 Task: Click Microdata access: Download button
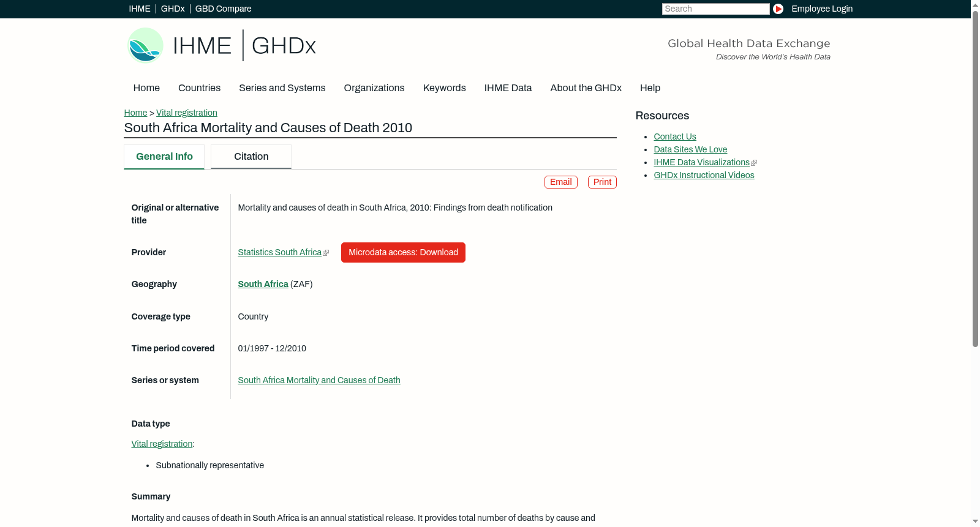point(403,252)
